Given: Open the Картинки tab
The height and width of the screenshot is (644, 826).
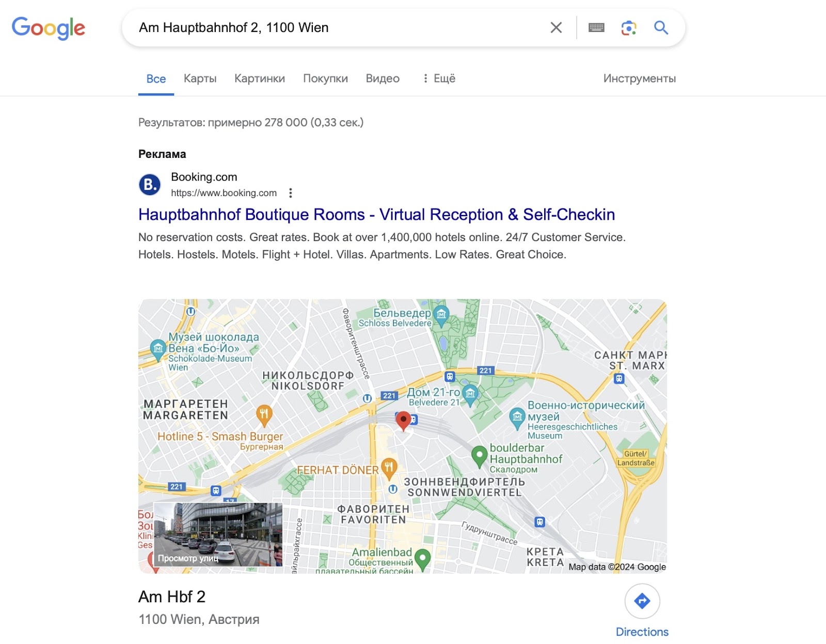Looking at the screenshot, I should [260, 78].
